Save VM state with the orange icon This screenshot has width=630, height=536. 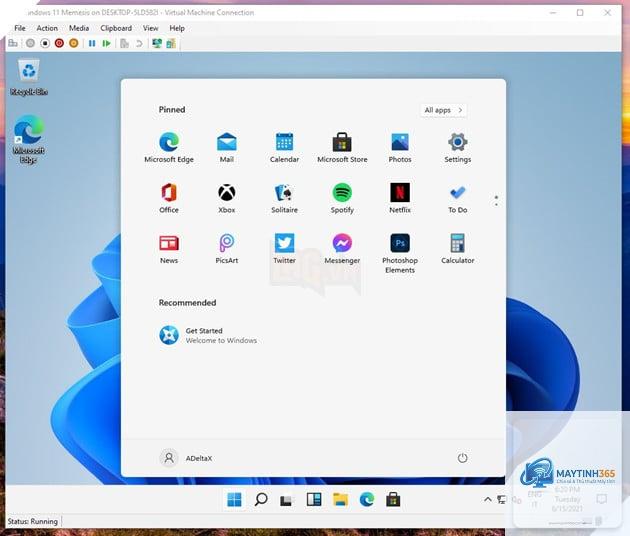coord(74,43)
